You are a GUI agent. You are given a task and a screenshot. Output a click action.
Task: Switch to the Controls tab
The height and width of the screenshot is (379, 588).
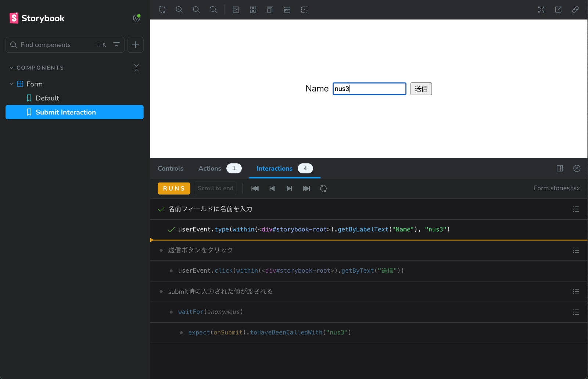tap(171, 169)
